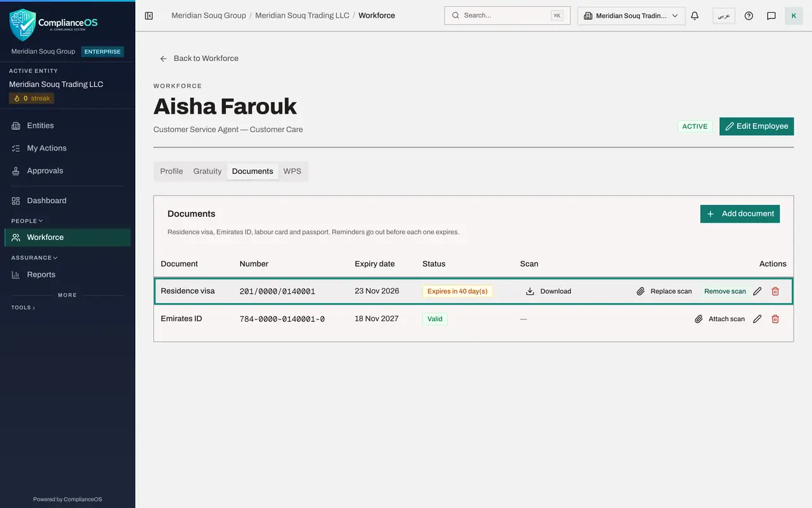Go to Approvals in the sidebar
The image size is (812, 508).
click(68, 171)
